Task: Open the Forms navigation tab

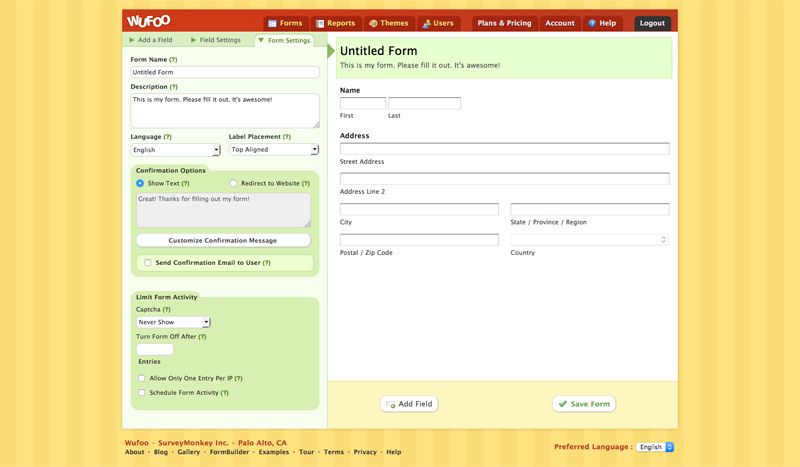Action: (286, 23)
